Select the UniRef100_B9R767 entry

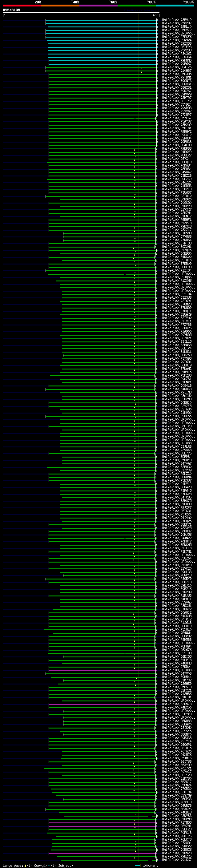tap(177, 91)
